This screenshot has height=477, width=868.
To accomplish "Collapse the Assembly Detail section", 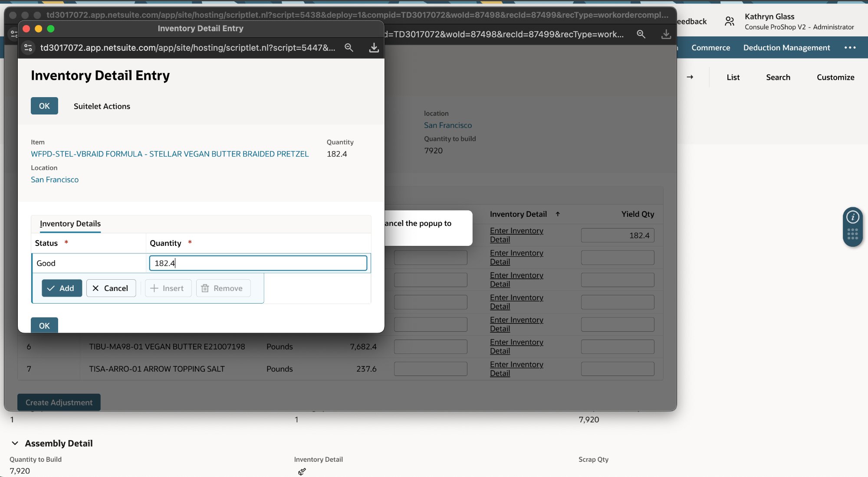I will click(x=15, y=443).
